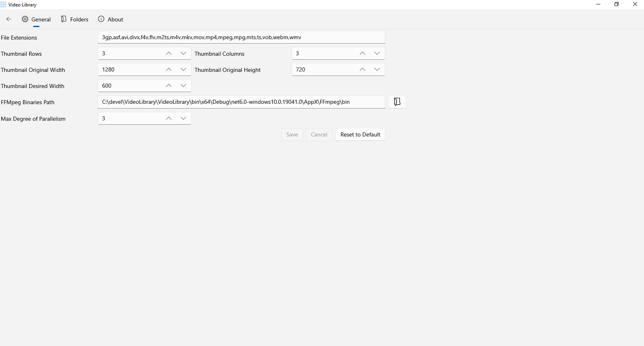Viewport: 644px width, 346px height.
Task: Increase Thumbnail Columns value
Action: pos(363,53)
